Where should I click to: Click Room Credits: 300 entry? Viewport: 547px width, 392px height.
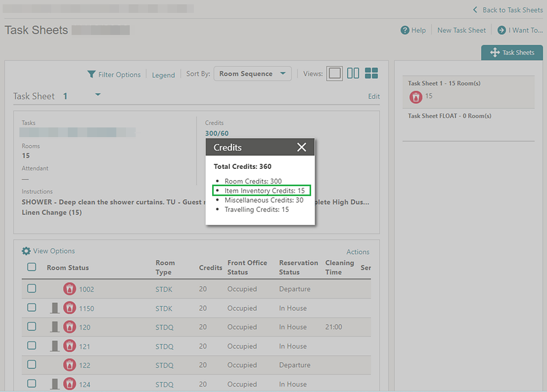tap(253, 181)
